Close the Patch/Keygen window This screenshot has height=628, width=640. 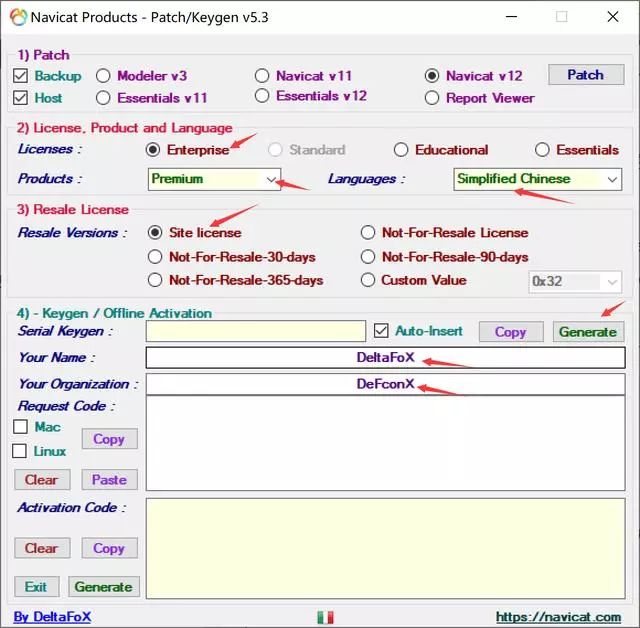point(613,17)
